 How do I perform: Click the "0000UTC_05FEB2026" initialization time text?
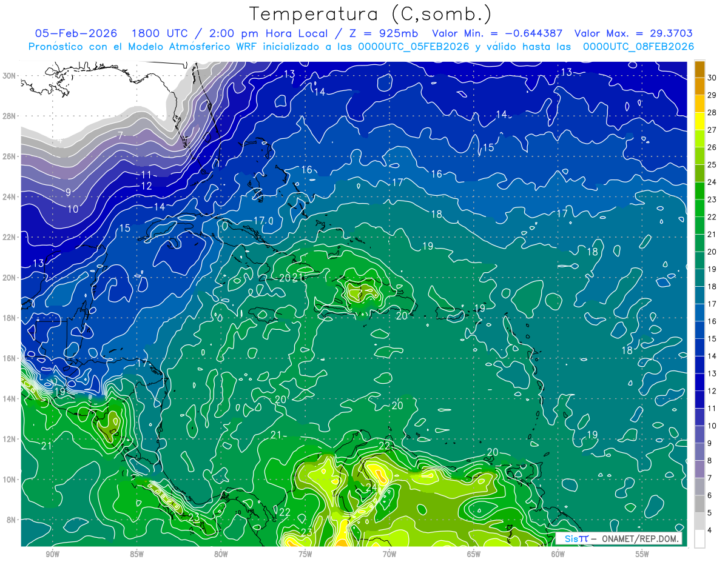[414, 47]
